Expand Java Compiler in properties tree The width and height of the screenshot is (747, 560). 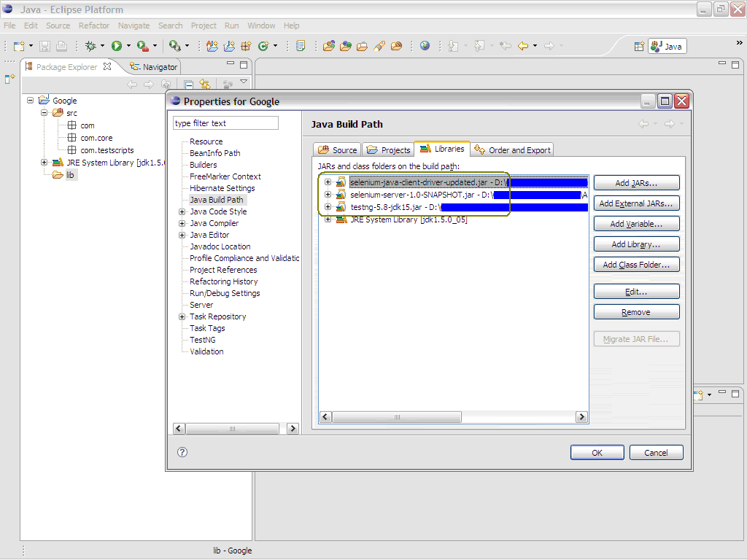tap(182, 223)
